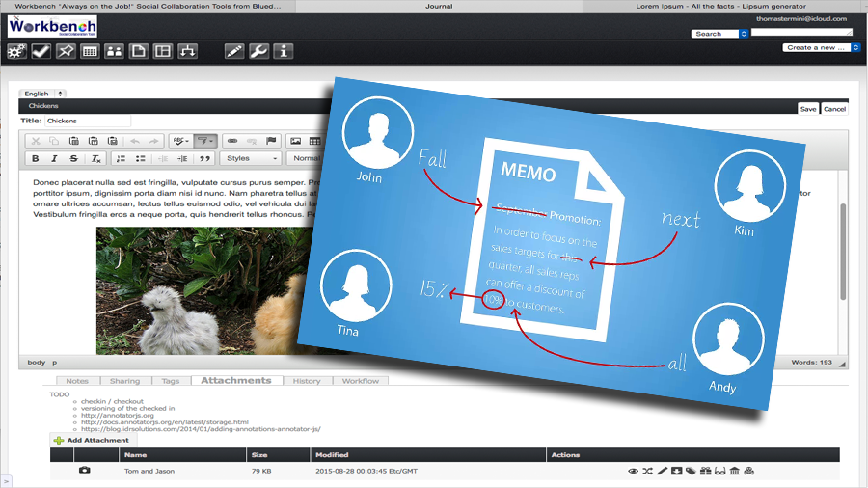Switch to the Notes tab
868x488 pixels.
click(77, 381)
